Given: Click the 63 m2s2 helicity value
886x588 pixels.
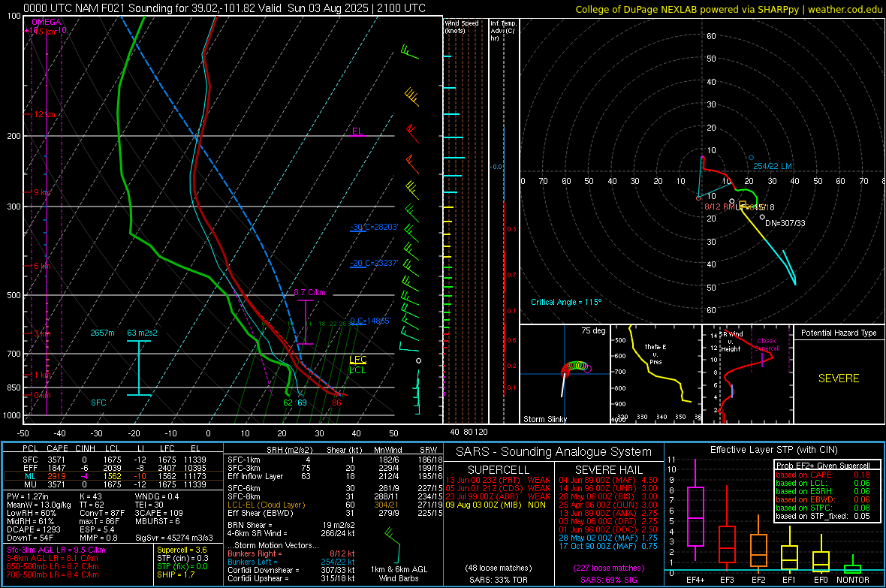Looking at the screenshot, I should coord(142,333).
